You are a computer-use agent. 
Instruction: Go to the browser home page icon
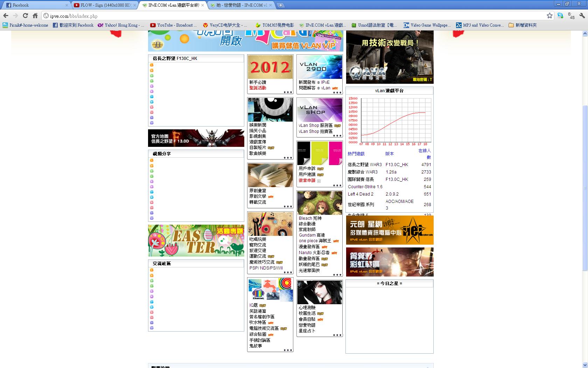[x=35, y=16]
